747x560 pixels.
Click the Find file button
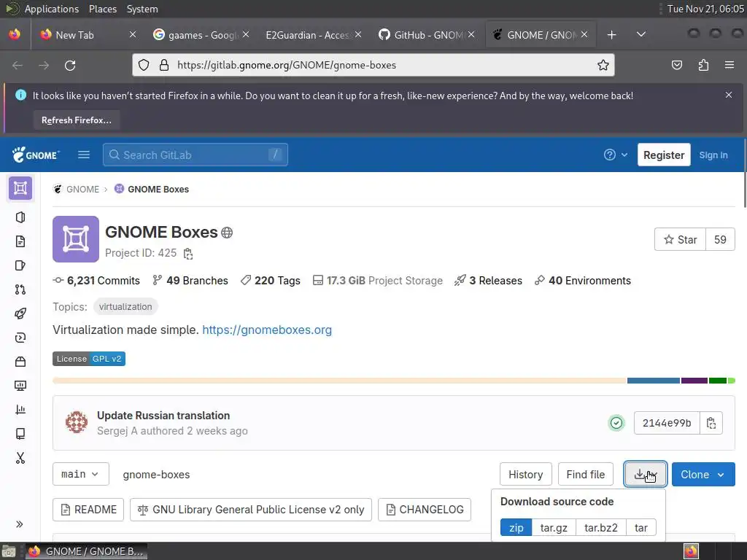(x=586, y=474)
